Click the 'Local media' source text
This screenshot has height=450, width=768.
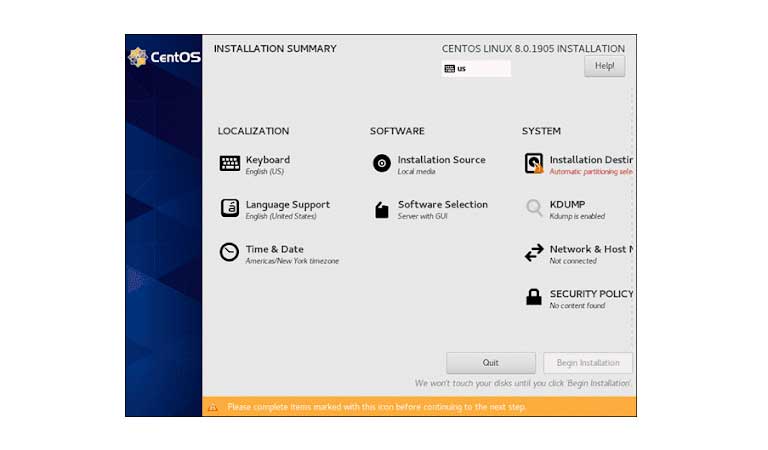416,171
